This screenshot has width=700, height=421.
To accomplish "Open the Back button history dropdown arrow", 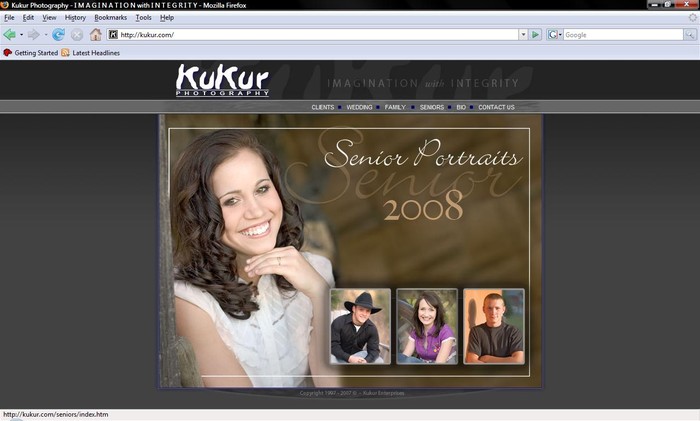I will [21, 34].
